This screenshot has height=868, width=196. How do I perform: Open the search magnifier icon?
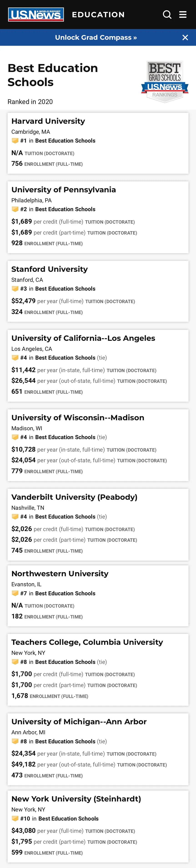pyautogui.click(x=167, y=15)
